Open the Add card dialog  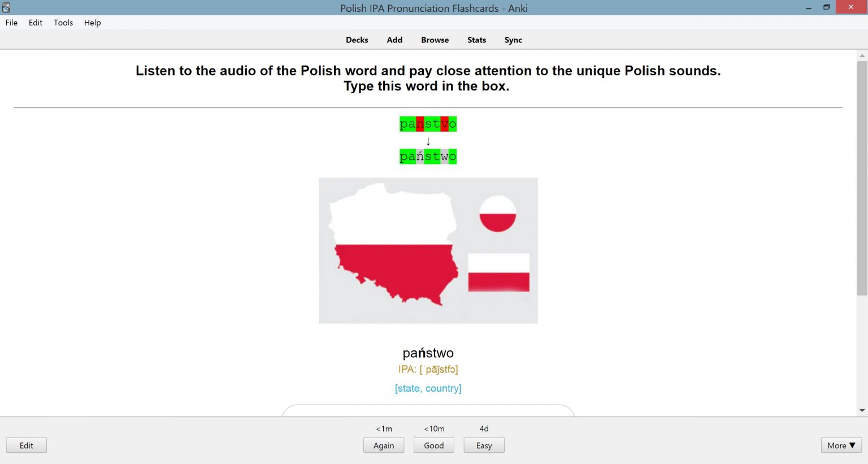[394, 40]
